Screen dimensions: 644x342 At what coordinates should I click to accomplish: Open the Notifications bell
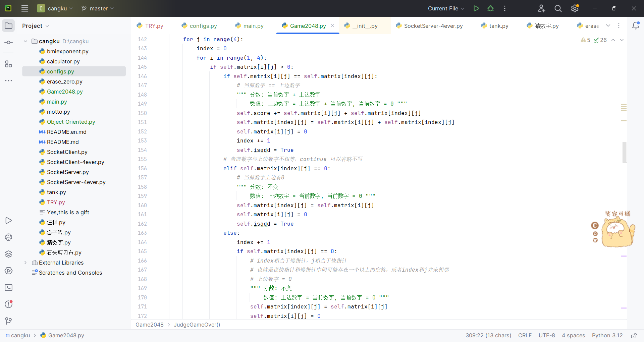[636, 26]
